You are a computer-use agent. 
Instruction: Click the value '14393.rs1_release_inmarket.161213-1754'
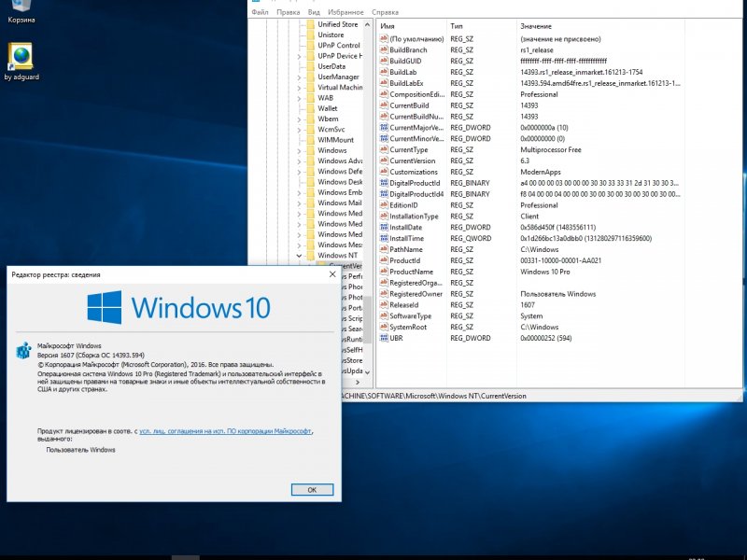pyautogui.click(x=581, y=72)
